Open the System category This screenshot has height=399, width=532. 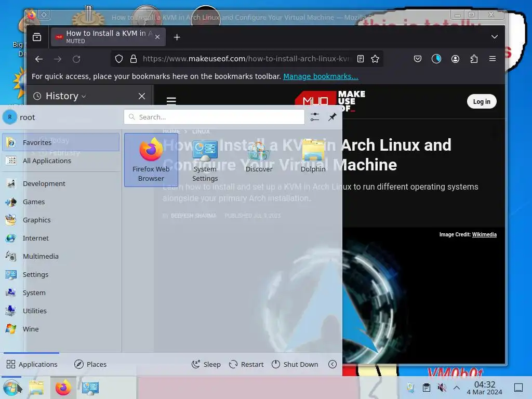[x=61, y=292]
